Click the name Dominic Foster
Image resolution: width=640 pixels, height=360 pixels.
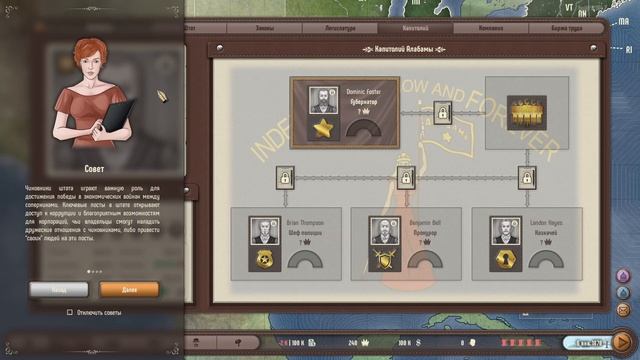363,92
